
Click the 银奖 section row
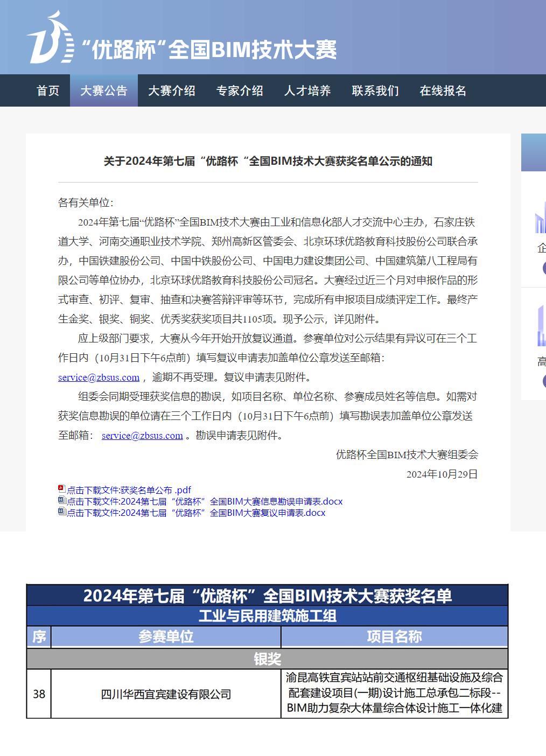(268, 659)
